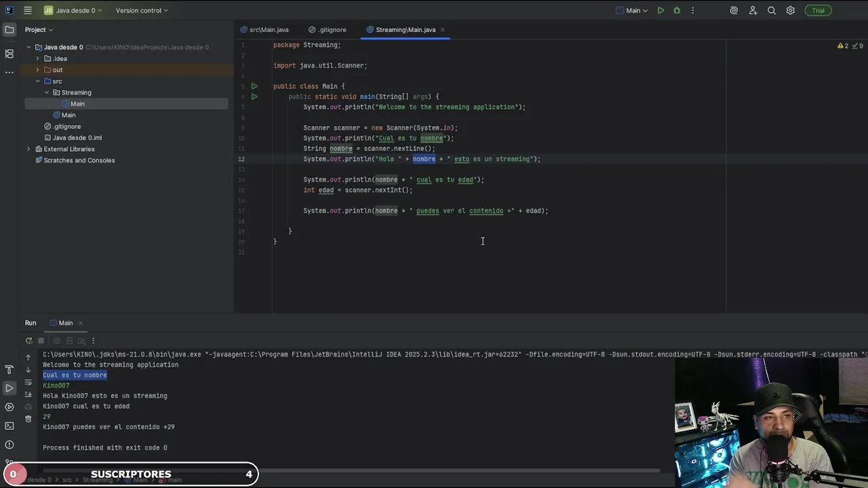Open the Problems tool window
The width and height of the screenshot is (868, 488).
click(9, 445)
